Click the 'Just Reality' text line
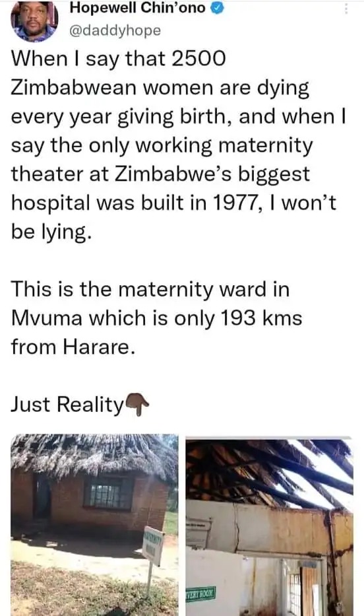The height and width of the screenshot is (616, 364). (x=67, y=405)
